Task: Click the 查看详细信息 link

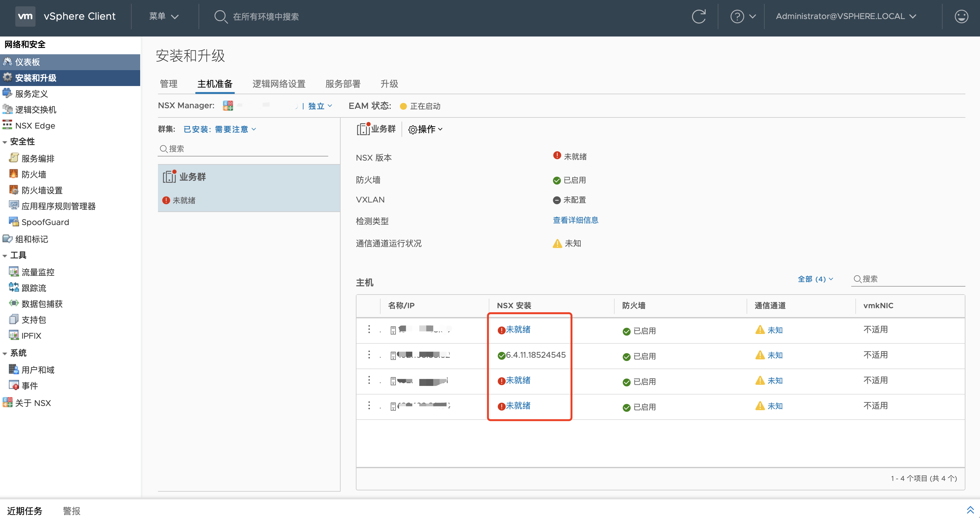Action: tap(575, 220)
